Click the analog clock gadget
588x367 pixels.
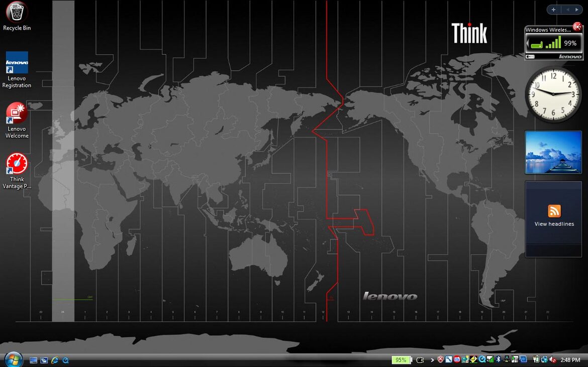[x=553, y=94]
